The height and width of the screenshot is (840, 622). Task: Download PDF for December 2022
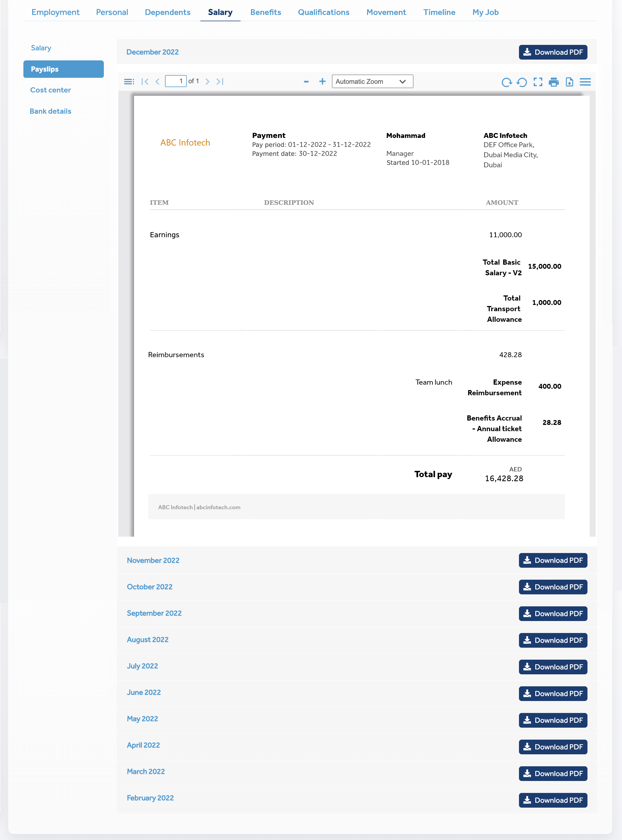tap(553, 52)
